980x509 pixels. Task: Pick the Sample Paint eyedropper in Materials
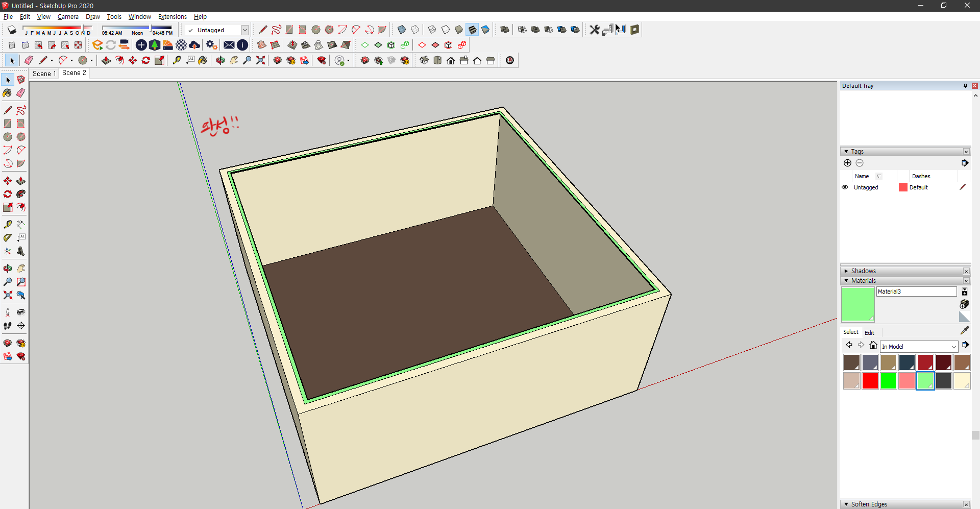click(964, 331)
